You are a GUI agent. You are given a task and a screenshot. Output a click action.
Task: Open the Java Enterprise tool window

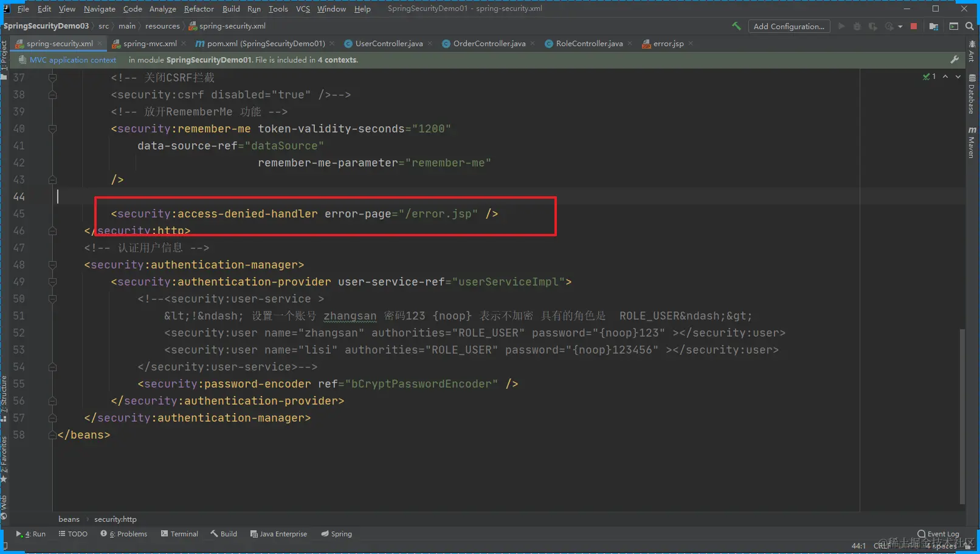pos(278,534)
